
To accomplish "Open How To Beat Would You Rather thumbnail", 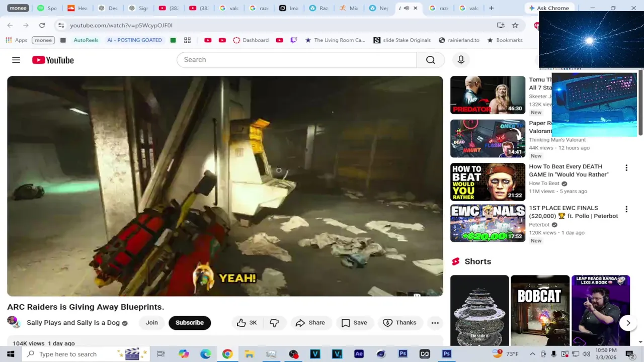I will (x=488, y=182).
